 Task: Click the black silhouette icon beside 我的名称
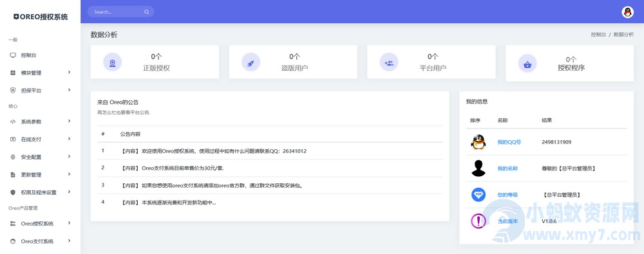tap(478, 168)
